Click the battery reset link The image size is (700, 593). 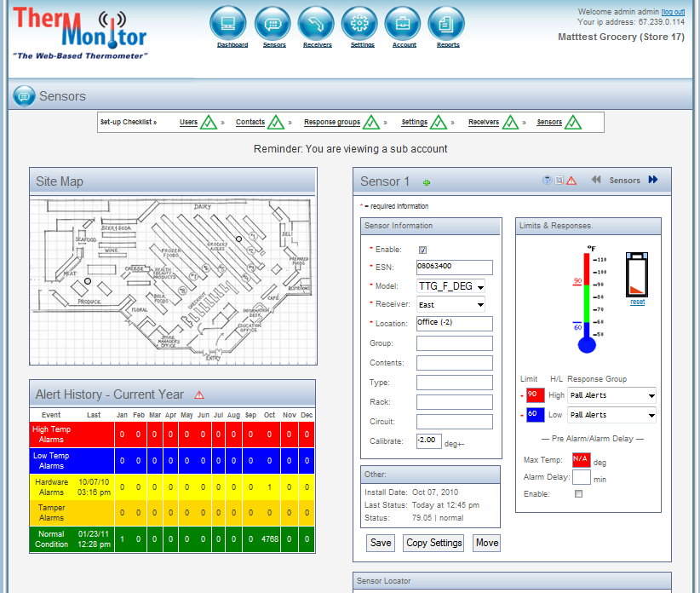pos(637,302)
